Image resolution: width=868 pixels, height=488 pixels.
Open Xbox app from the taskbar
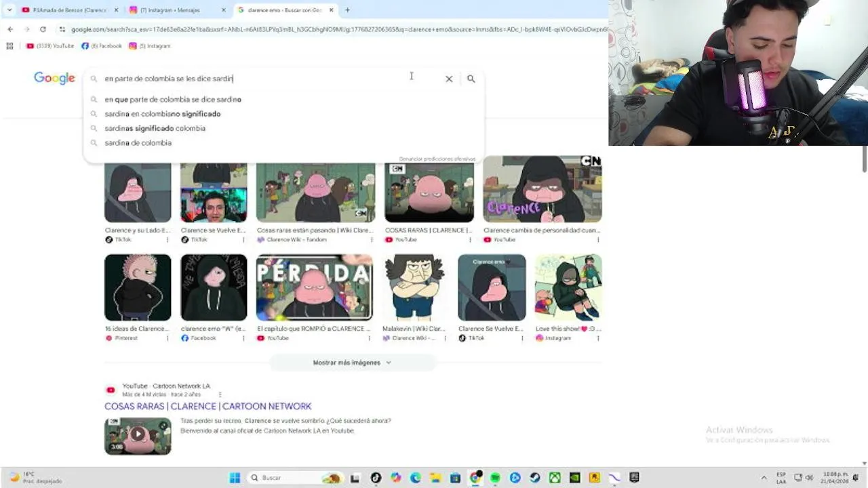555,478
